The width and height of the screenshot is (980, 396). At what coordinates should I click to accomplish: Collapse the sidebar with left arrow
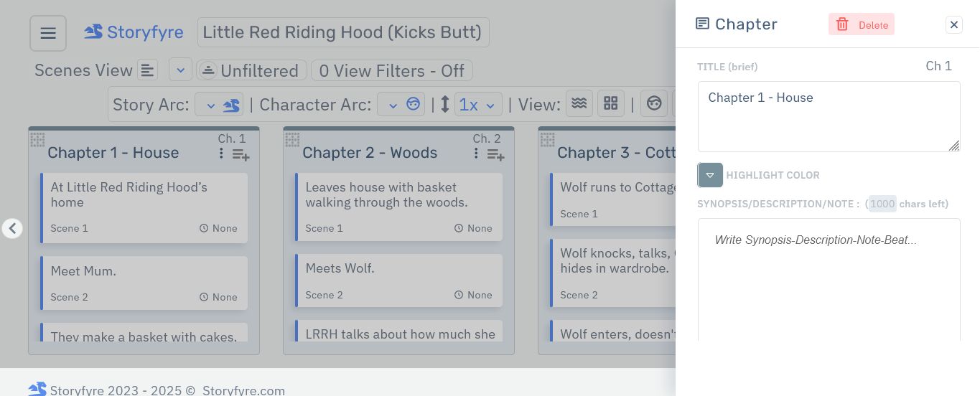[x=12, y=228]
